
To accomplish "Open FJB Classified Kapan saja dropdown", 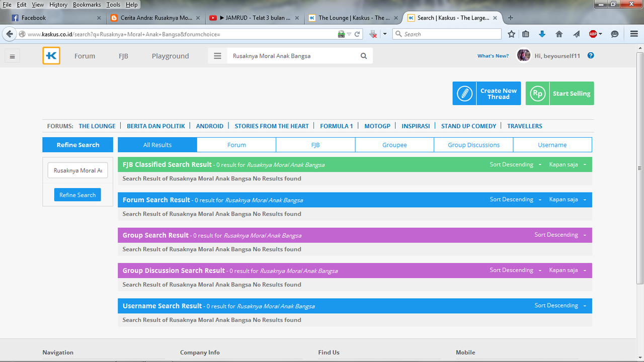I will [568, 164].
